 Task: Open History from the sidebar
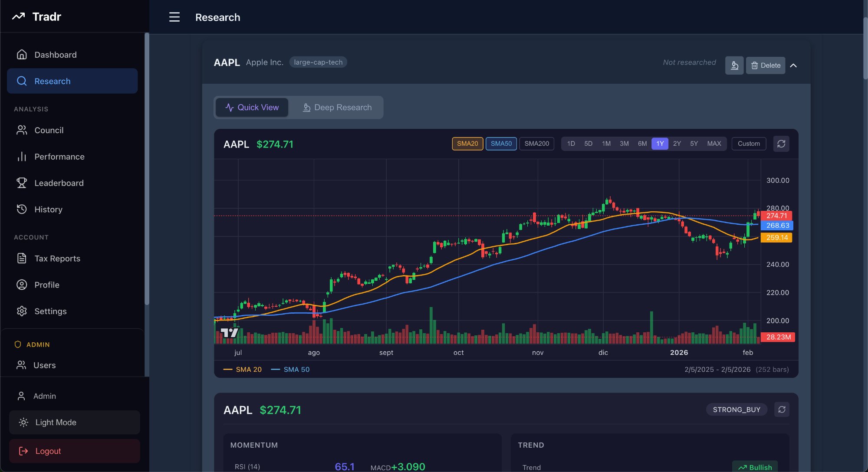tap(48, 210)
